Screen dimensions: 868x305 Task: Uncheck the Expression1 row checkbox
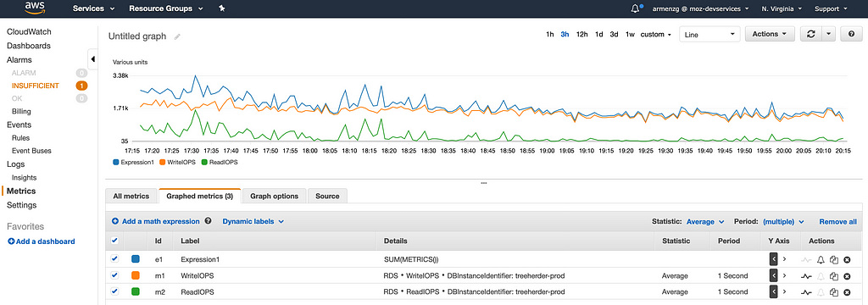(x=114, y=258)
